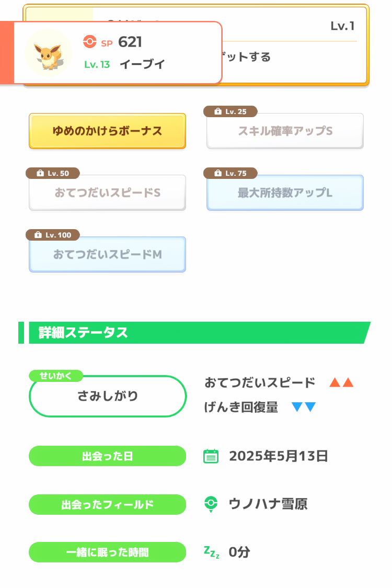Click the map pin icon beside ウノハナ雪原

[x=211, y=504]
